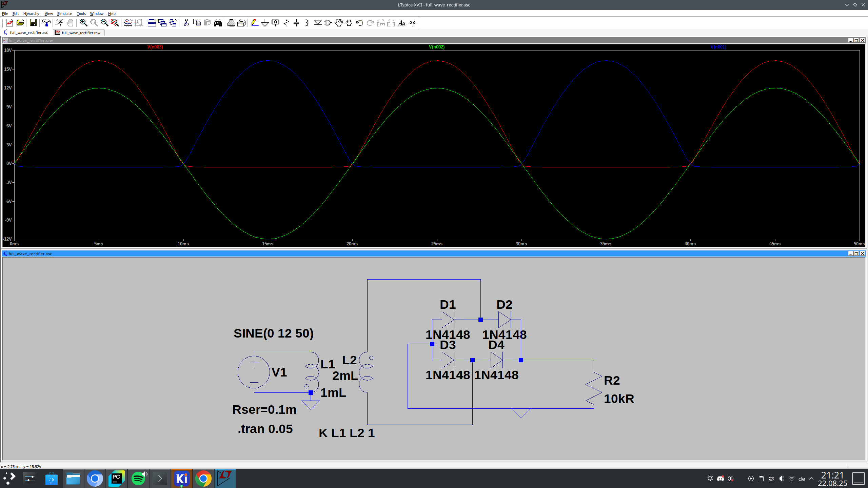Click the Tile Windows horizontally icon

pyautogui.click(x=152, y=23)
